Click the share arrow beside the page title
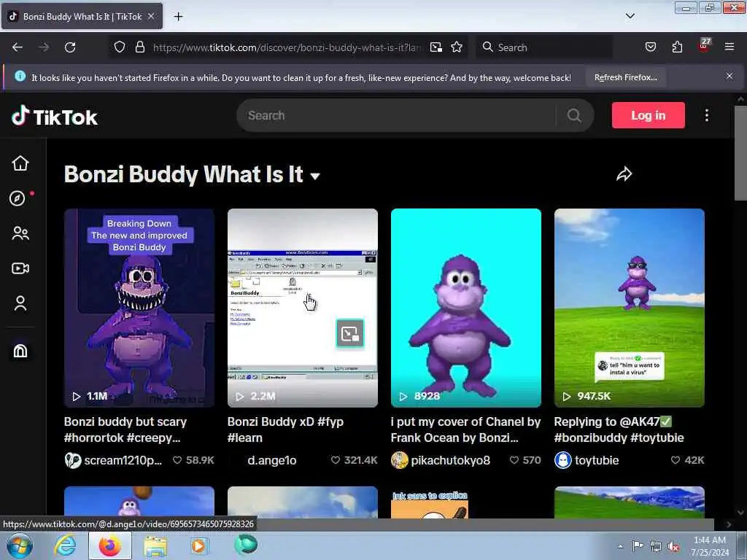This screenshot has height=560, width=747. click(624, 174)
